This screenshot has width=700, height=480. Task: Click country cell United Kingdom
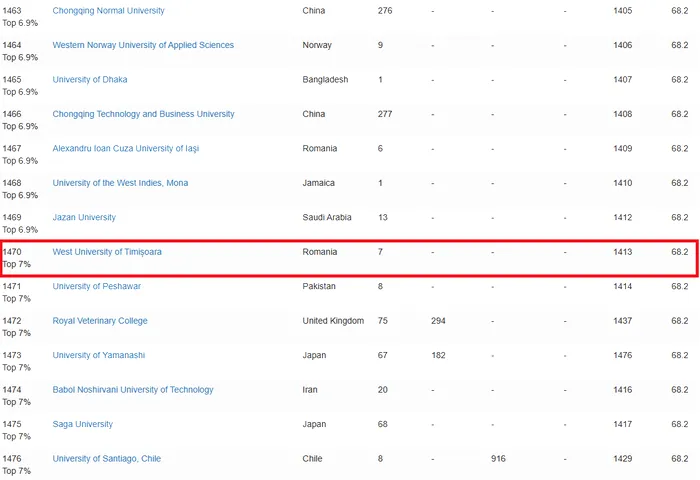point(333,321)
